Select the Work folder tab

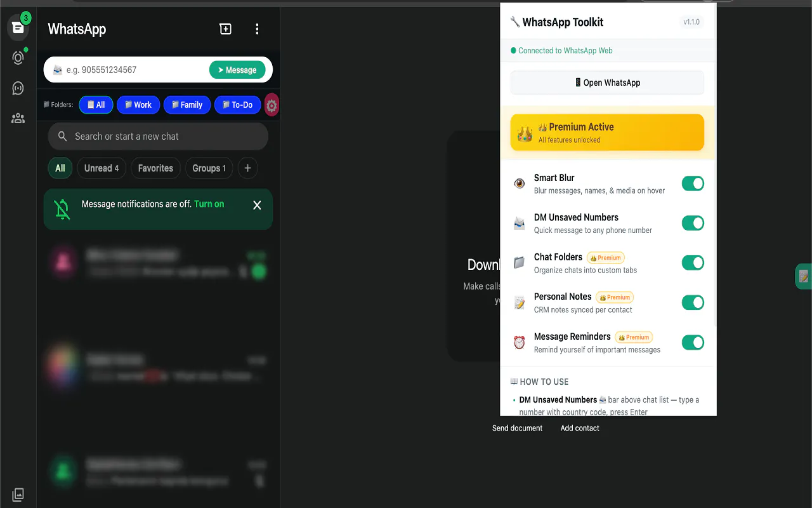click(138, 105)
